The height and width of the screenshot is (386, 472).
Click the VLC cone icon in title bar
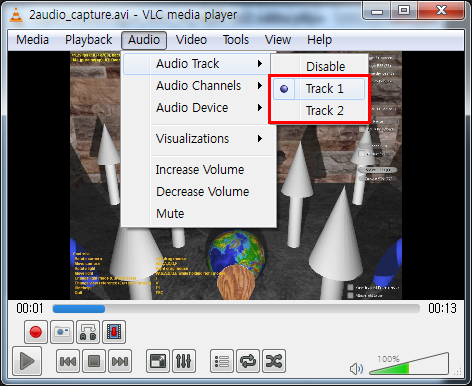(x=16, y=15)
